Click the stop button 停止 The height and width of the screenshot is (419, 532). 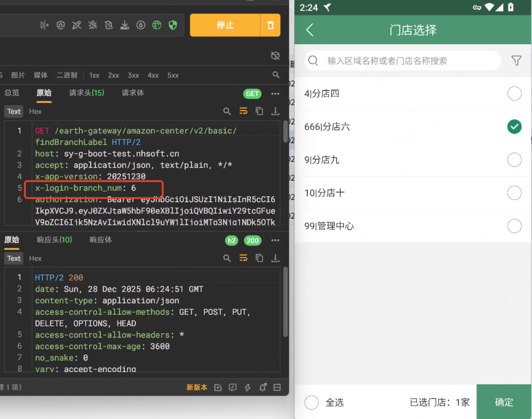pyautogui.click(x=225, y=25)
